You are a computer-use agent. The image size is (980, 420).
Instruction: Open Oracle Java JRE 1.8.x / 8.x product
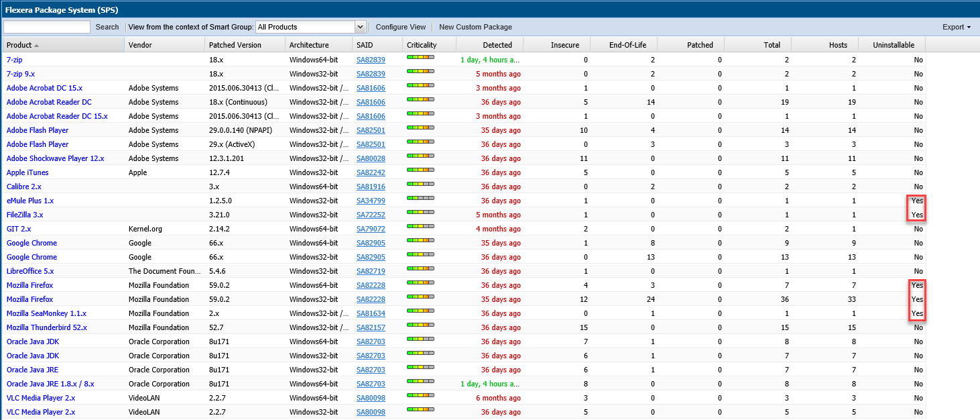tap(50, 384)
